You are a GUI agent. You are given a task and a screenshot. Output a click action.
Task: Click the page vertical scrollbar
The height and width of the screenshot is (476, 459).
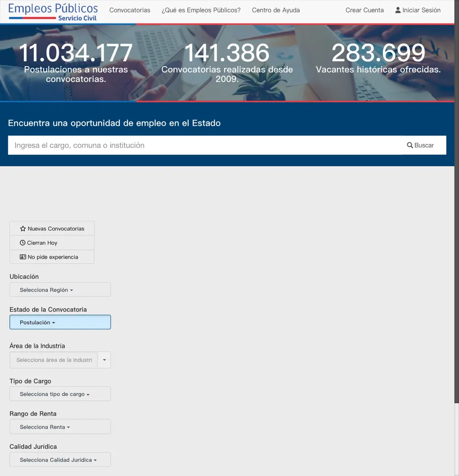click(457, 202)
